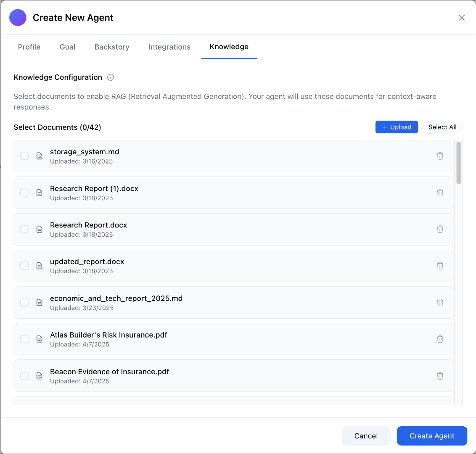
Task: Delete Atlas Builder's Risk Insurance.pdf
Action: pos(440,339)
